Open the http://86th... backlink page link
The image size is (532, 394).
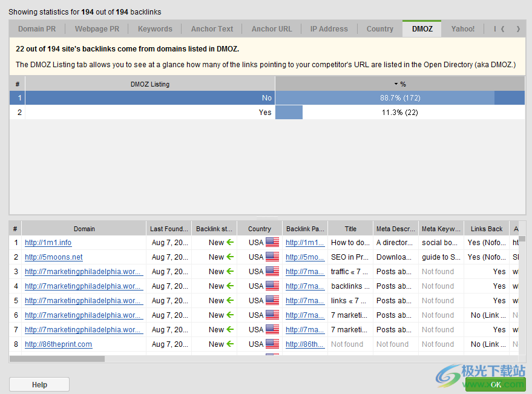click(304, 344)
